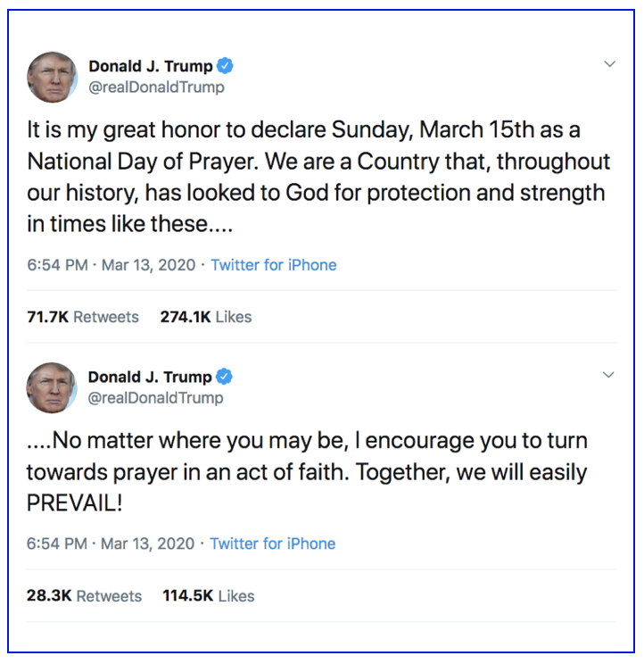Open the profile photo on the PREVAIL tweet
This screenshot has width=644, height=664.
tap(52, 387)
